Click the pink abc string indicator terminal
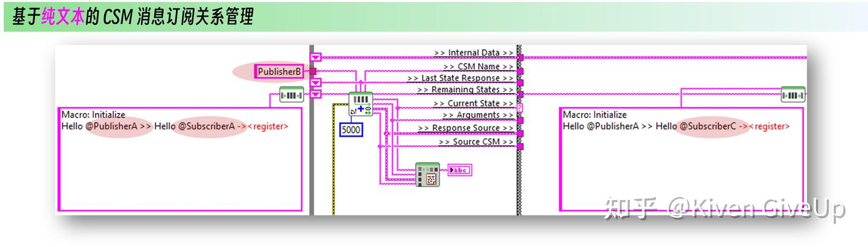The image size is (868, 247). [460, 170]
